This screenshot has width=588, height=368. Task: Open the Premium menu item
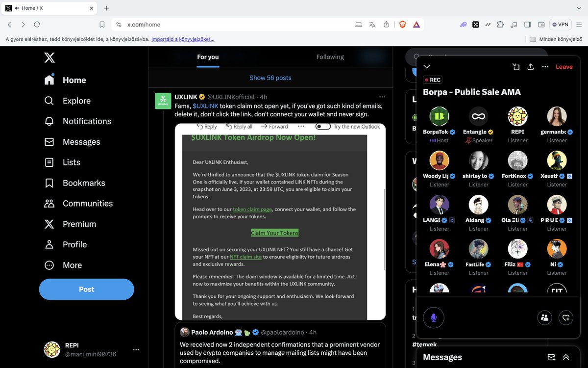click(x=71, y=224)
